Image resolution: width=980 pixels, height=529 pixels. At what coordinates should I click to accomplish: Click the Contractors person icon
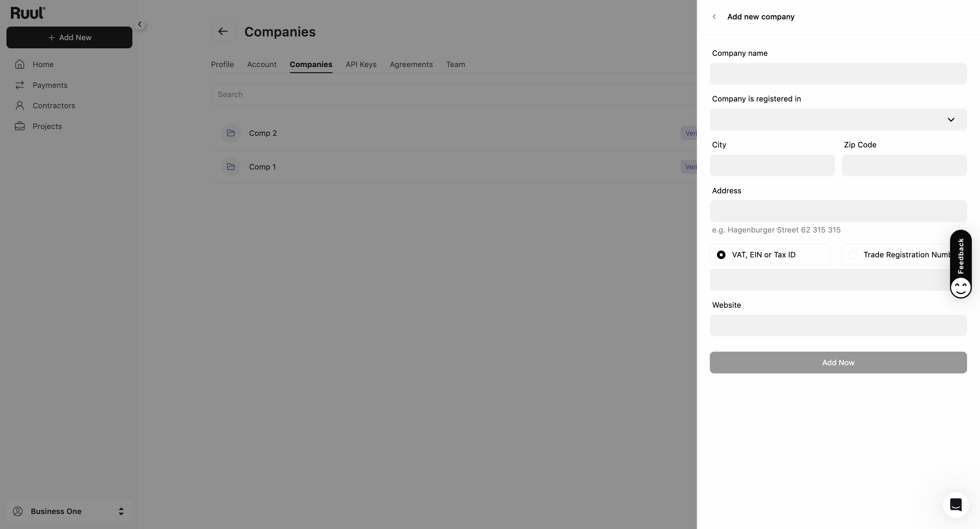pyautogui.click(x=20, y=106)
